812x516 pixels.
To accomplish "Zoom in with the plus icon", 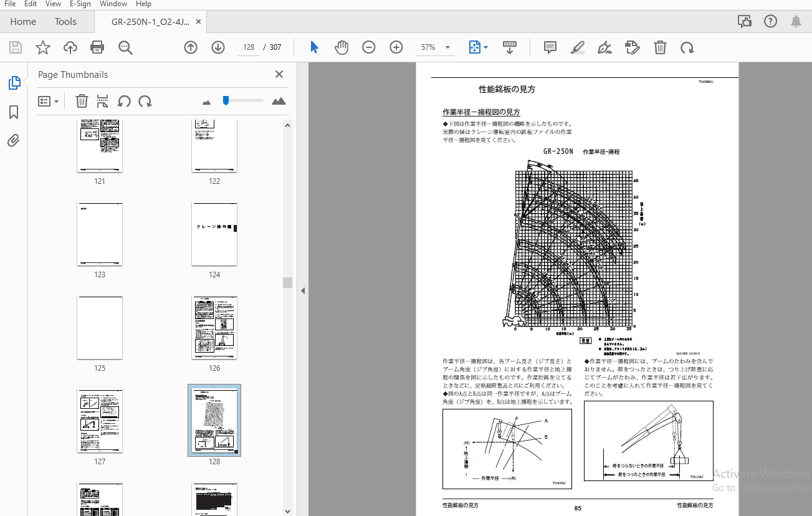I will (396, 47).
